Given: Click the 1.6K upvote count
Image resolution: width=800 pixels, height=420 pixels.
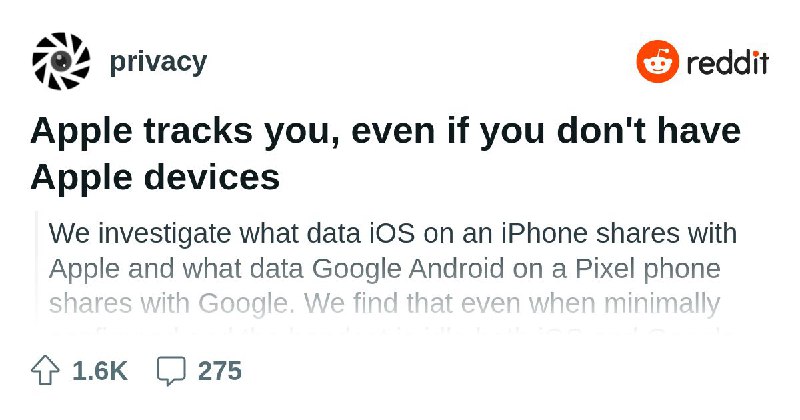Looking at the screenshot, I should [100, 371].
